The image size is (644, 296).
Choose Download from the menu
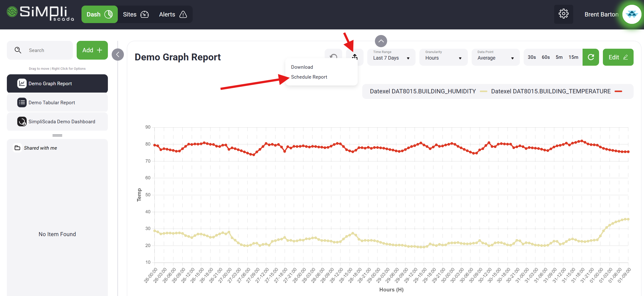click(302, 67)
